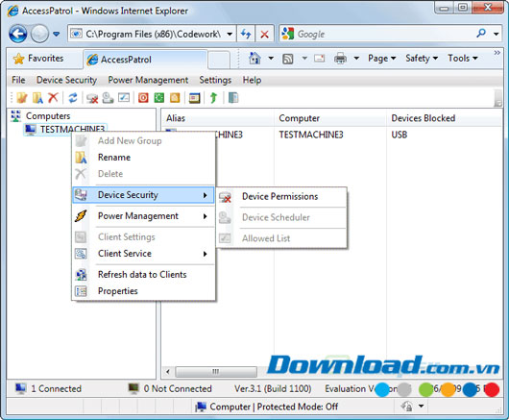The width and height of the screenshot is (509, 420).
Task: Open the Power Management menu bar item
Action: pos(148,80)
